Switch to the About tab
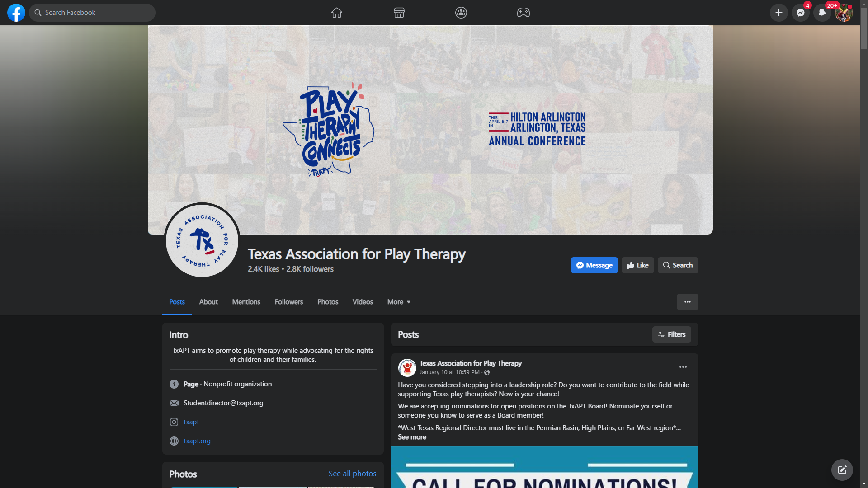 [x=208, y=302]
